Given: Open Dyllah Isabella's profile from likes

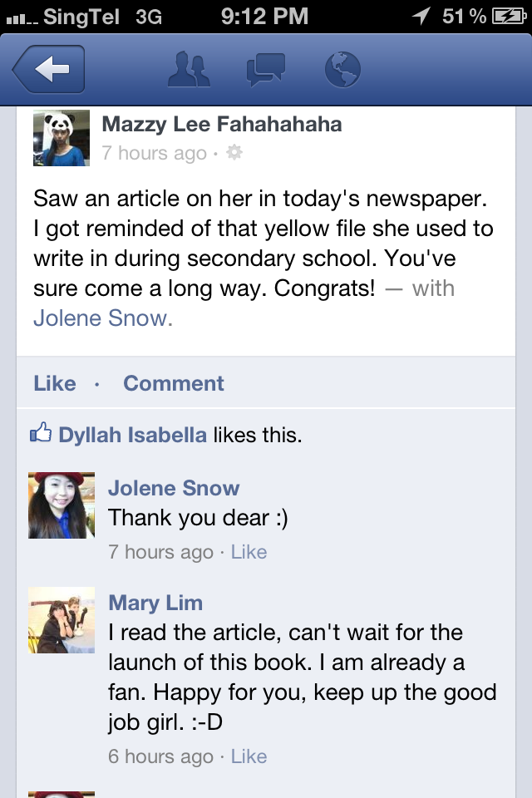Looking at the screenshot, I should (x=133, y=435).
